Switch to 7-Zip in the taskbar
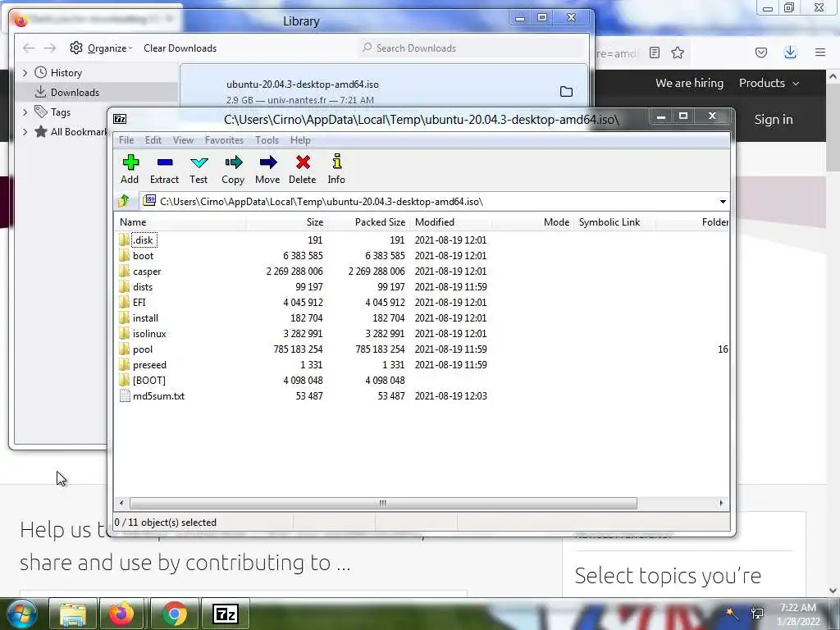The image size is (840, 630). point(226,614)
